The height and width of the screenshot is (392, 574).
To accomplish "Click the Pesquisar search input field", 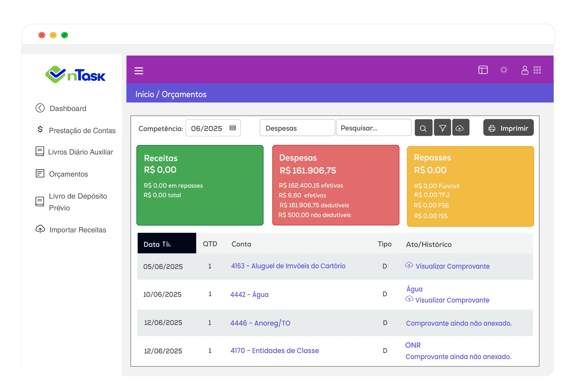I will tap(374, 128).
